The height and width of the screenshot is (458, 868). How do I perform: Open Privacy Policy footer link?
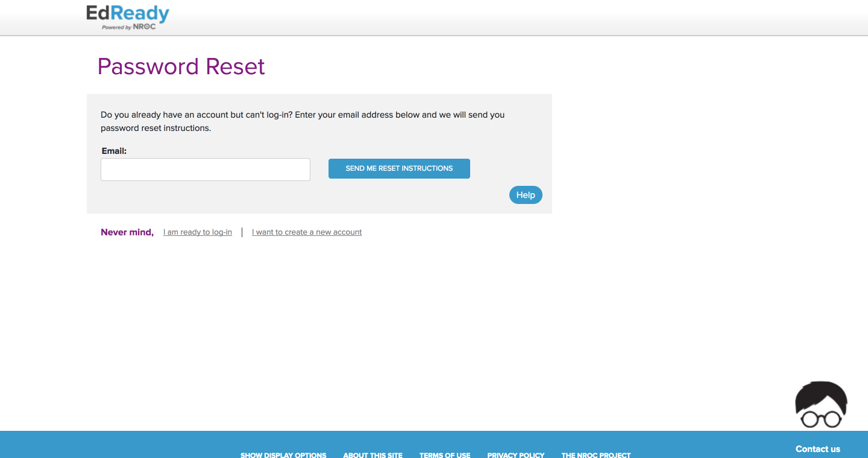pyautogui.click(x=516, y=455)
